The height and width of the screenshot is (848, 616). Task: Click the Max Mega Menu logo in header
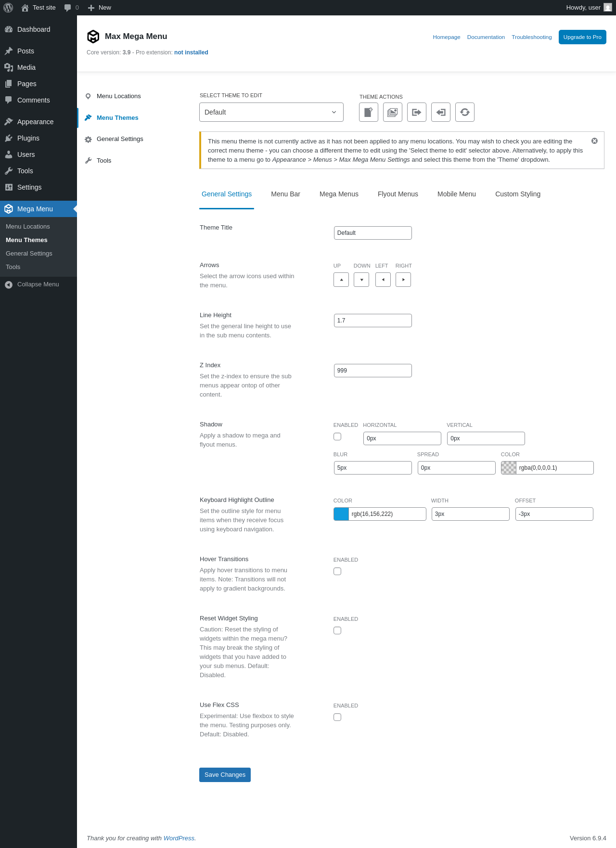pyautogui.click(x=93, y=37)
